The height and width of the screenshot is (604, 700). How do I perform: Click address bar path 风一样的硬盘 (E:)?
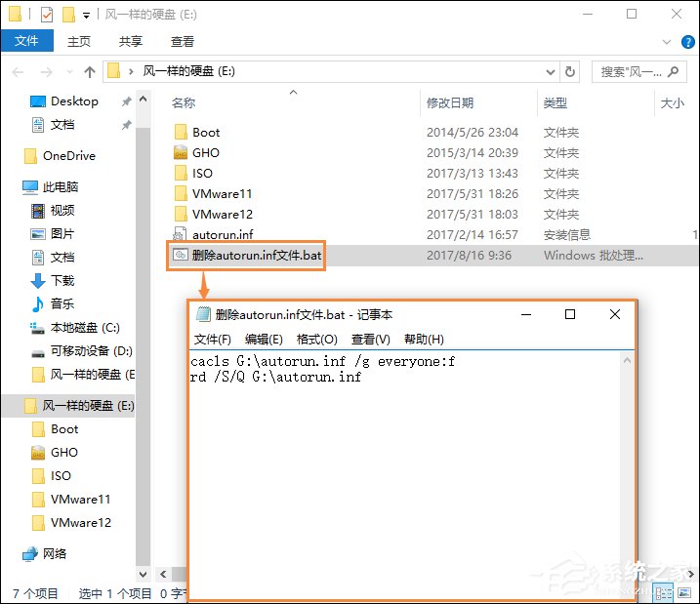(x=188, y=71)
